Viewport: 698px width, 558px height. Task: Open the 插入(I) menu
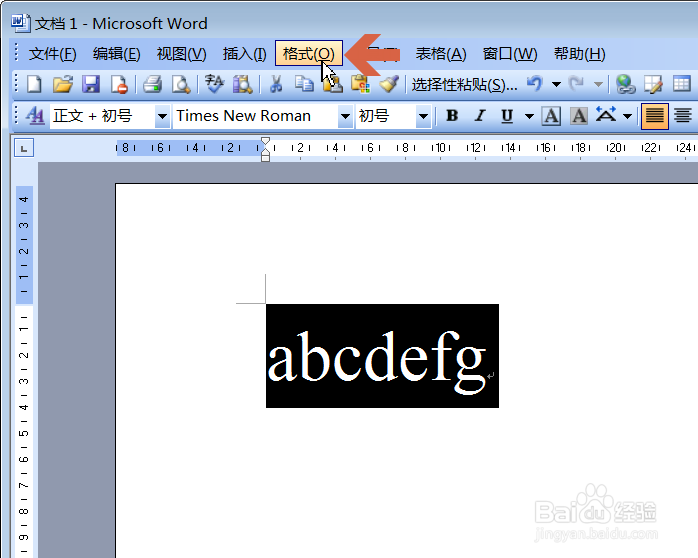pyautogui.click(x=244, y=54)
